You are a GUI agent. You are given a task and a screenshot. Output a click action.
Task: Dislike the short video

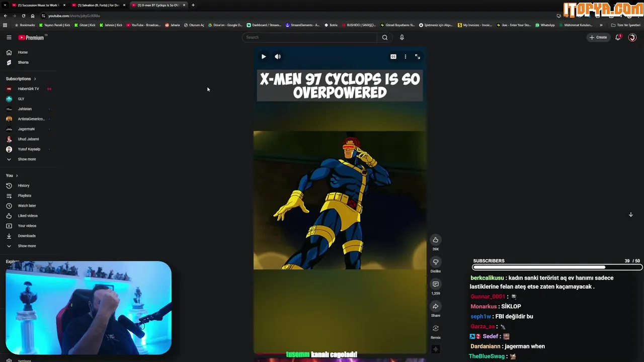coord(436,262)
